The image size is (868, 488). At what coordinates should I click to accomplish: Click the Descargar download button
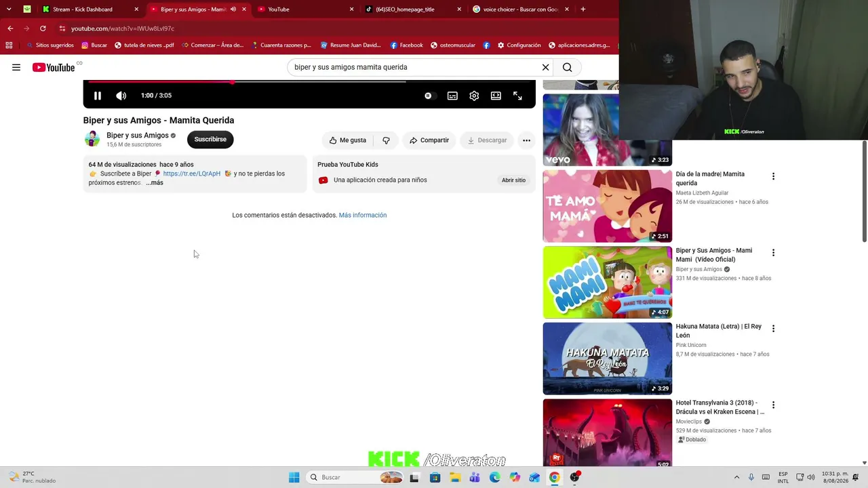click(x=487, y=140)
